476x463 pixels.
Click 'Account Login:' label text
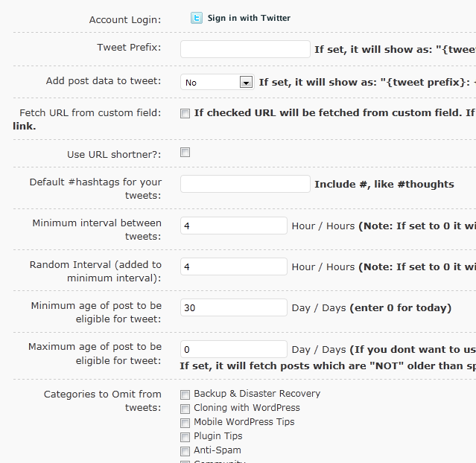(125, 19)
